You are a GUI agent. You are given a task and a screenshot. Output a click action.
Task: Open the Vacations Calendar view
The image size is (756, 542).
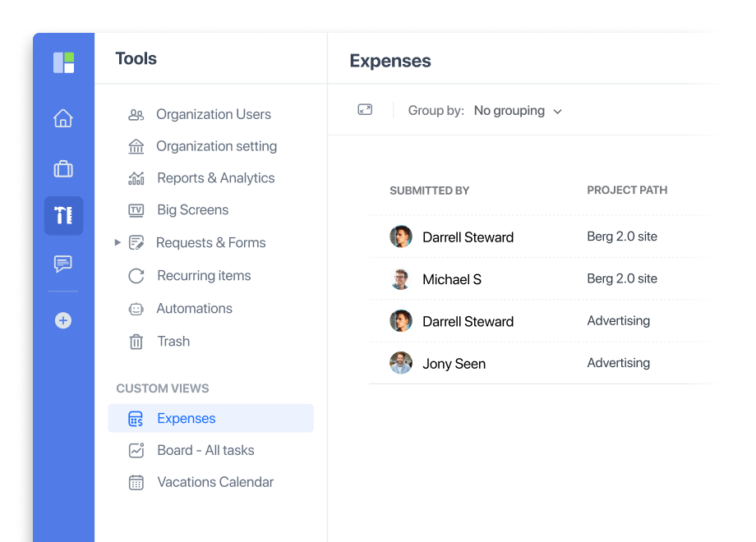(215, 482)
